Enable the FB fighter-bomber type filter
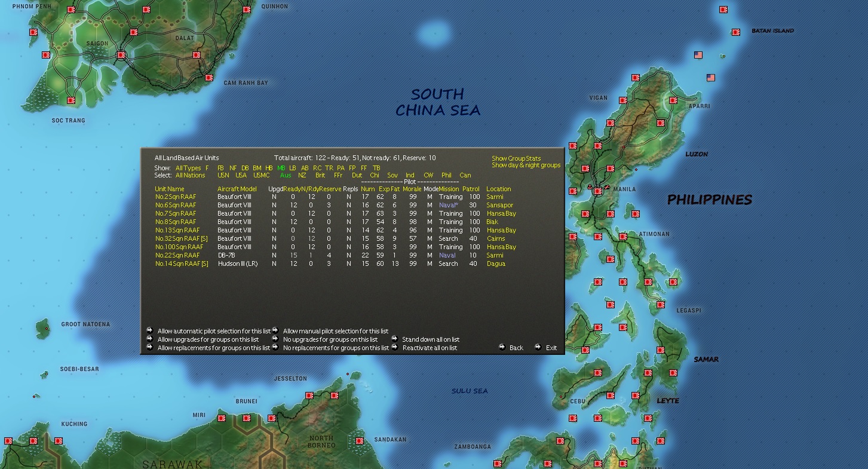 221,168
